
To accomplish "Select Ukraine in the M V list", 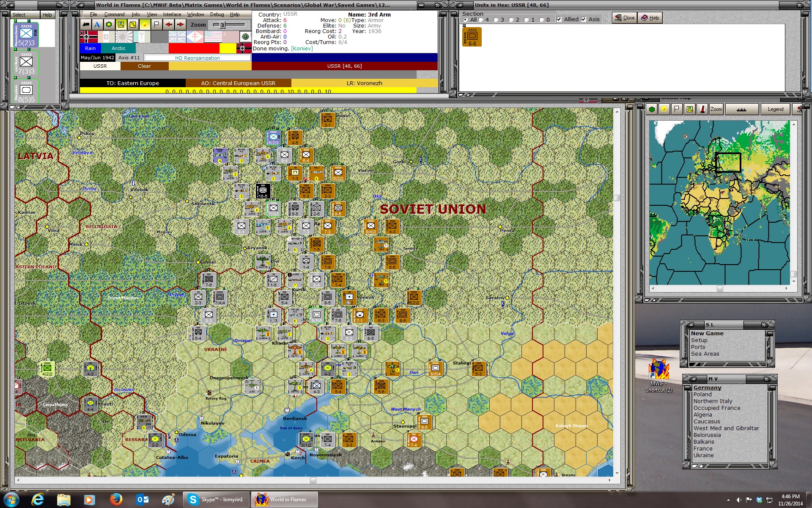I will point(703,456).
